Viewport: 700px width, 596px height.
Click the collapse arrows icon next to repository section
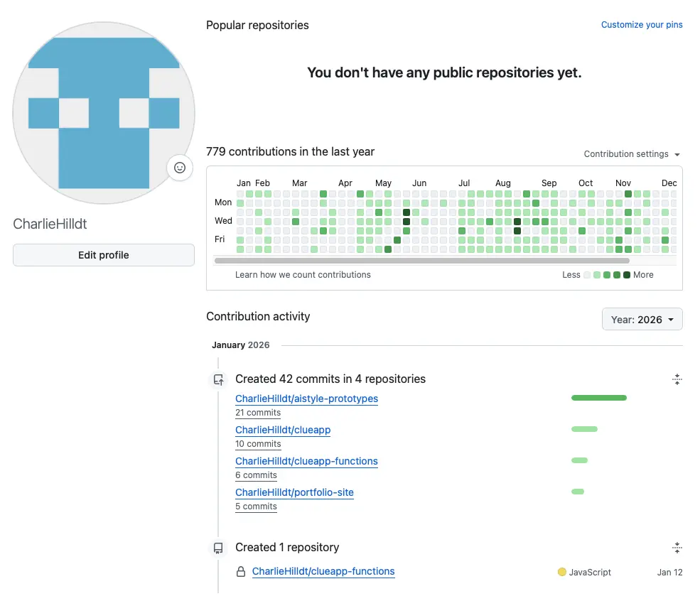[x=677, y=548]
